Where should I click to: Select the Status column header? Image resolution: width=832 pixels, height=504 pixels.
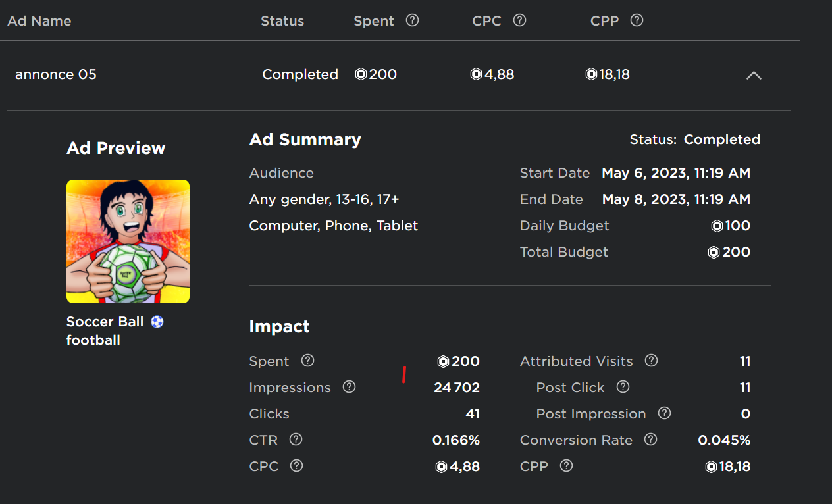point(282,20)
